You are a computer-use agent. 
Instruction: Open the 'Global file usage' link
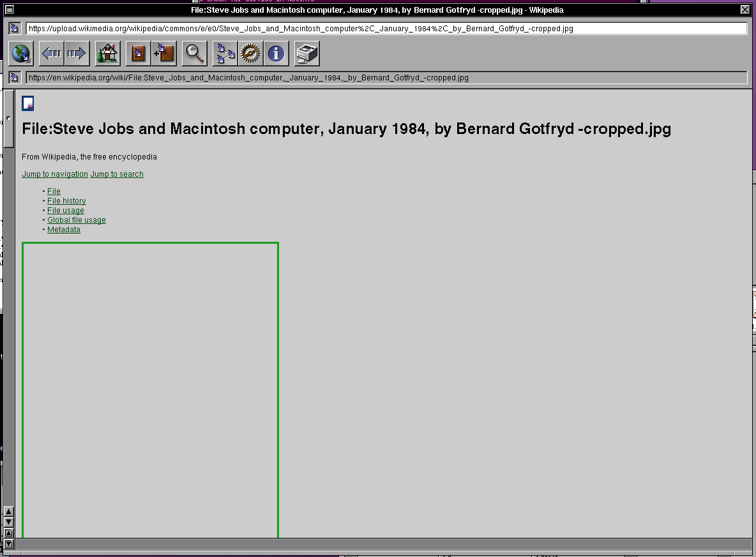(x=77, y=220)
